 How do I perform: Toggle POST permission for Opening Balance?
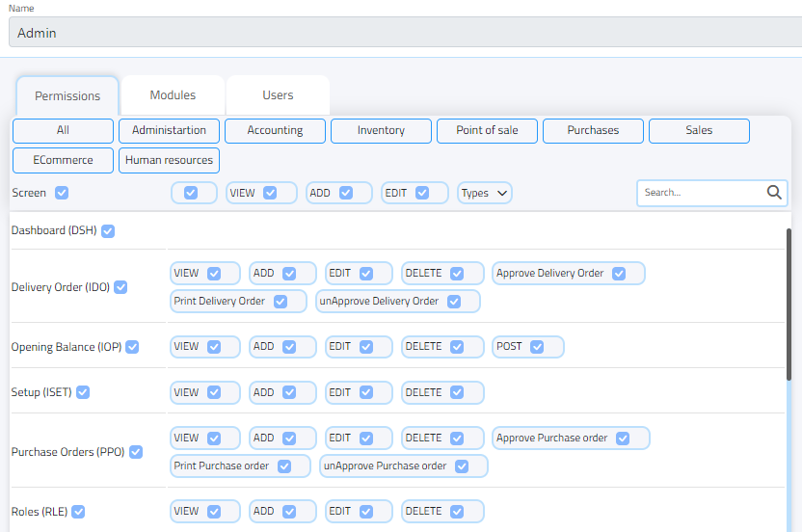point(537,347)
